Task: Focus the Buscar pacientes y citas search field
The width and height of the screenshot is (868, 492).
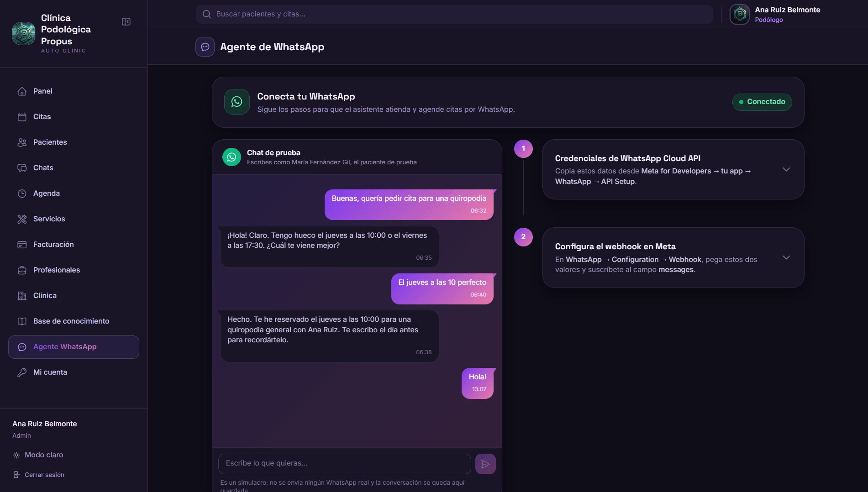Action: click(454, 14)
